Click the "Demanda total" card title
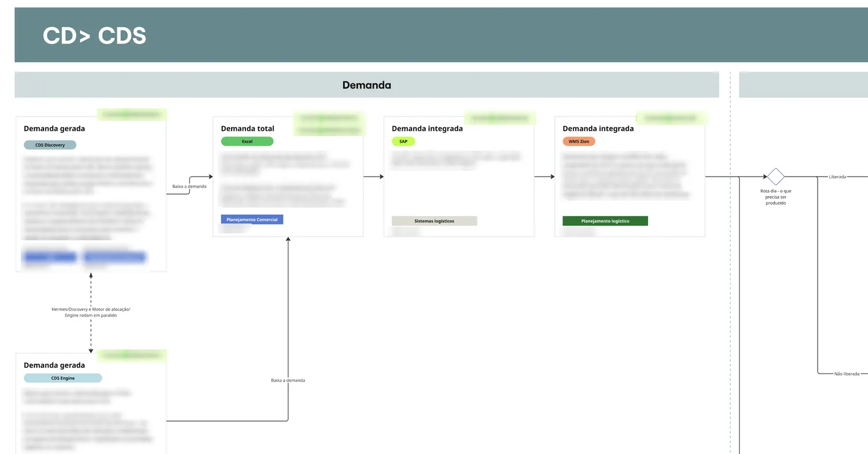Screen dimensions: 868x454 (x=248, y=129)
